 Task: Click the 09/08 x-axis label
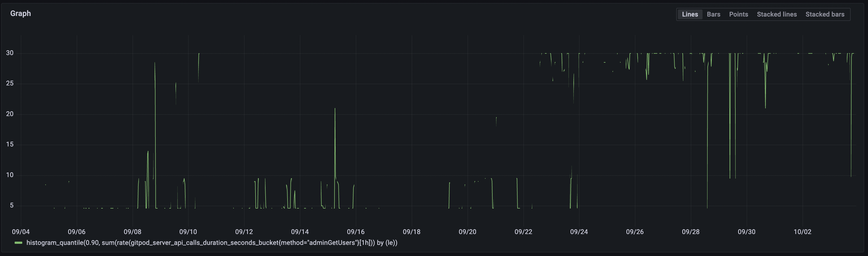tap(132, 232)
